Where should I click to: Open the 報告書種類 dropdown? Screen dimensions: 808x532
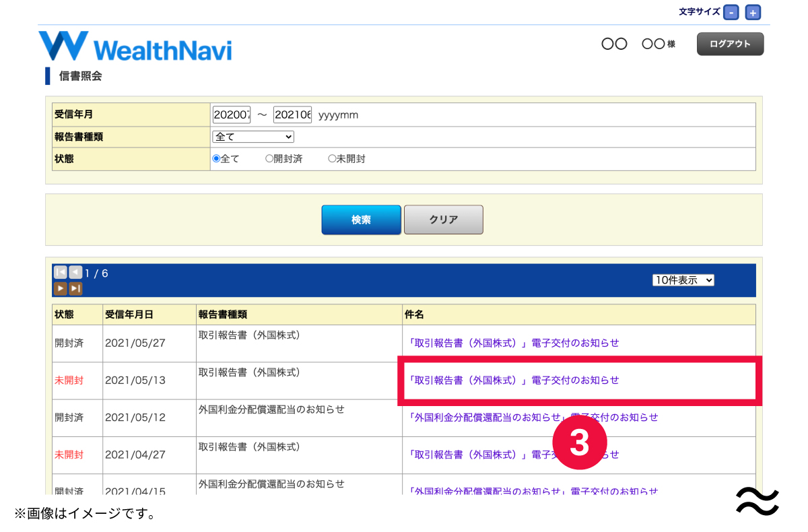254,137
